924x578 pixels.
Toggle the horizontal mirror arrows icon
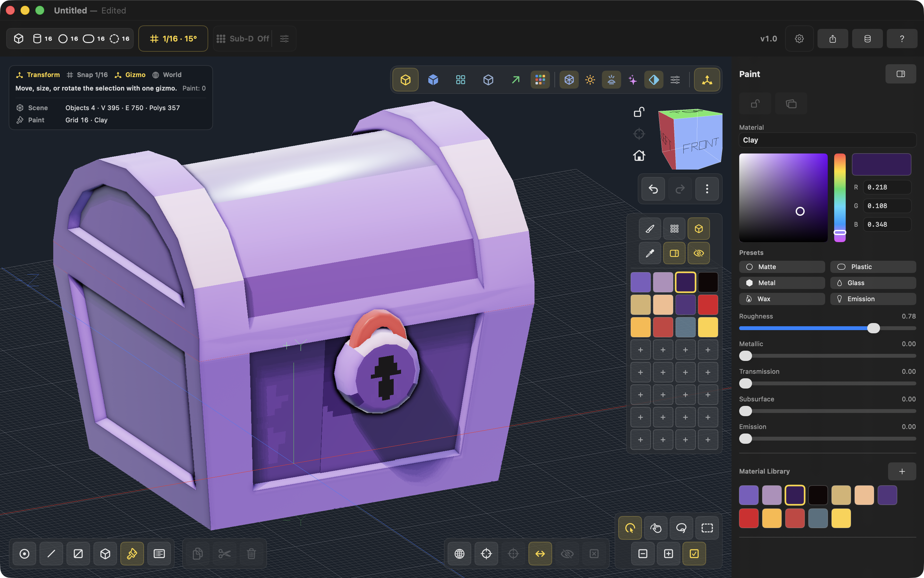pos(540,554)
